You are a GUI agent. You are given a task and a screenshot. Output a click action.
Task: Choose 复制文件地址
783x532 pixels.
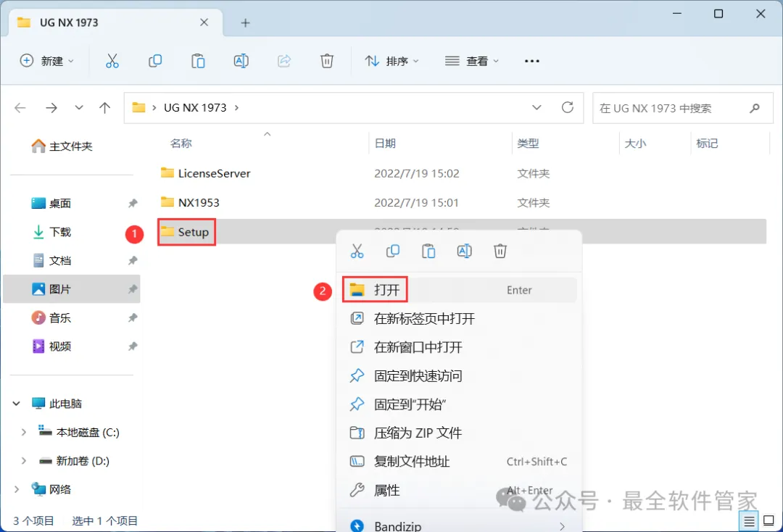tap(459, 462)
